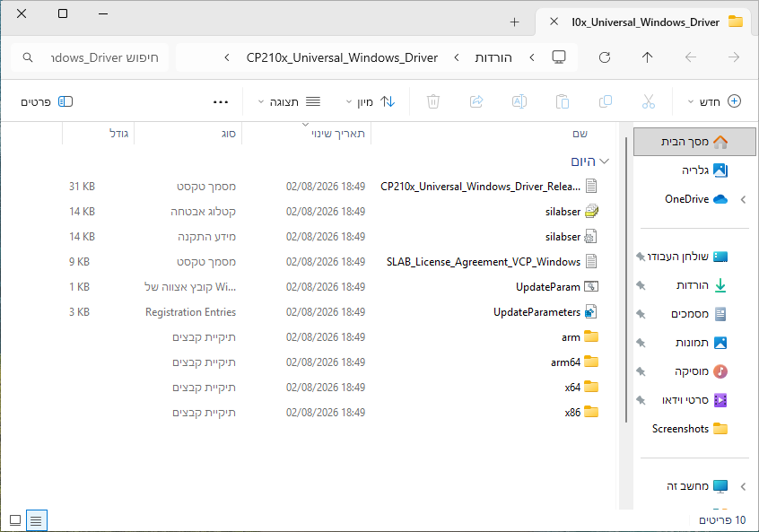Click chevron after הורדות breadcrumb
This screenshot has height=532, width=759.
pyautogui.click(x=457, y=57)
